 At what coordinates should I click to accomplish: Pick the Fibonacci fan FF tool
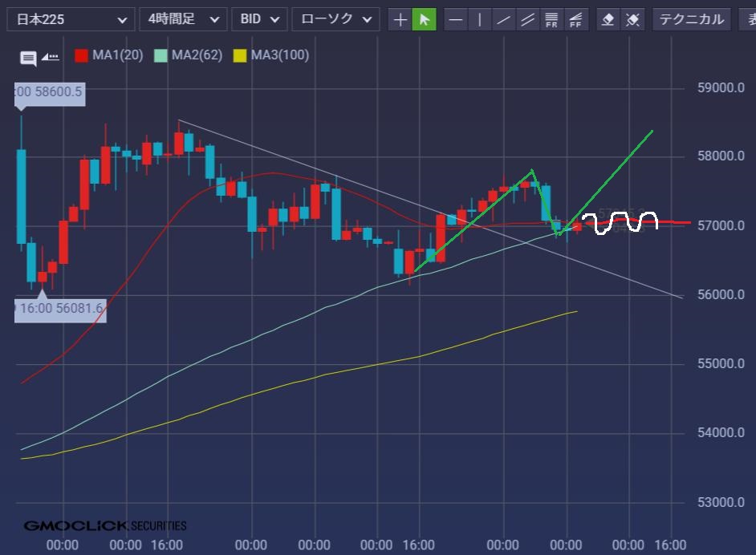tap(575, 19)
